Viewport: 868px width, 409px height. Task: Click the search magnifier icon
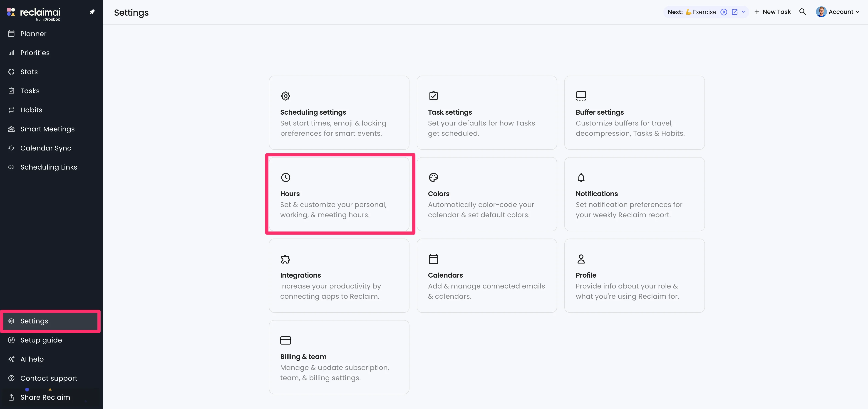point(802,12)
